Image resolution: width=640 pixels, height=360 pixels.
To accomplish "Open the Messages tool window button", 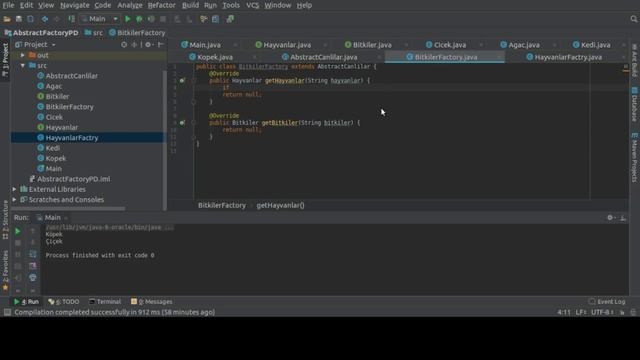I will [152, 302].
